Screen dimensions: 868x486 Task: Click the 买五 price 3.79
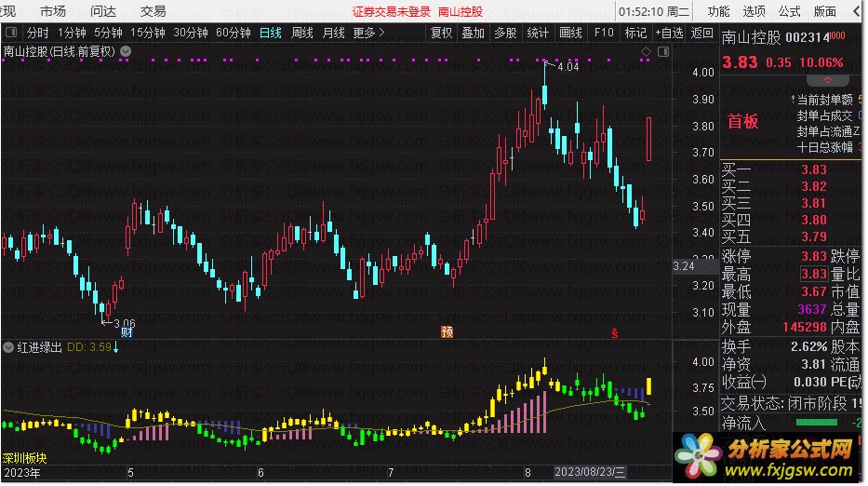tap(814, 236)
